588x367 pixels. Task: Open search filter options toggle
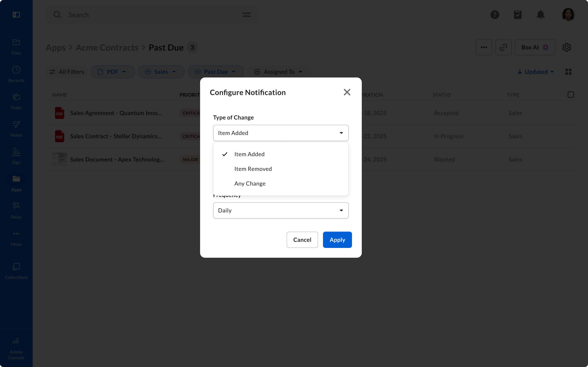[x=246, y=15]
